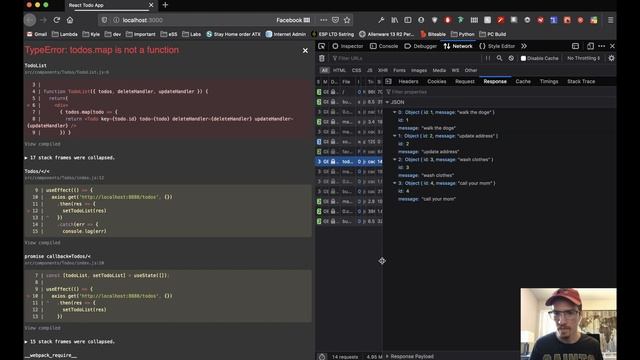
Task: Filter requests by HTML
Action: 339,70
